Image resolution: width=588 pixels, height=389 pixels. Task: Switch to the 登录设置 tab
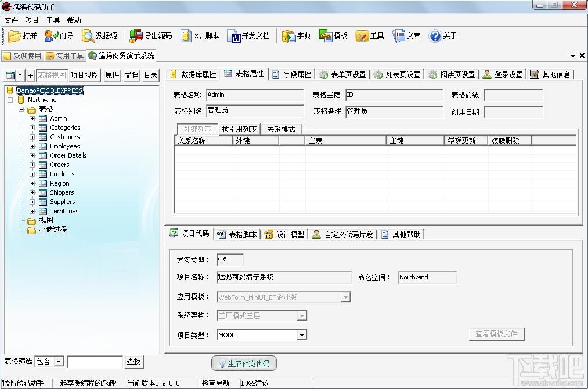503,75
